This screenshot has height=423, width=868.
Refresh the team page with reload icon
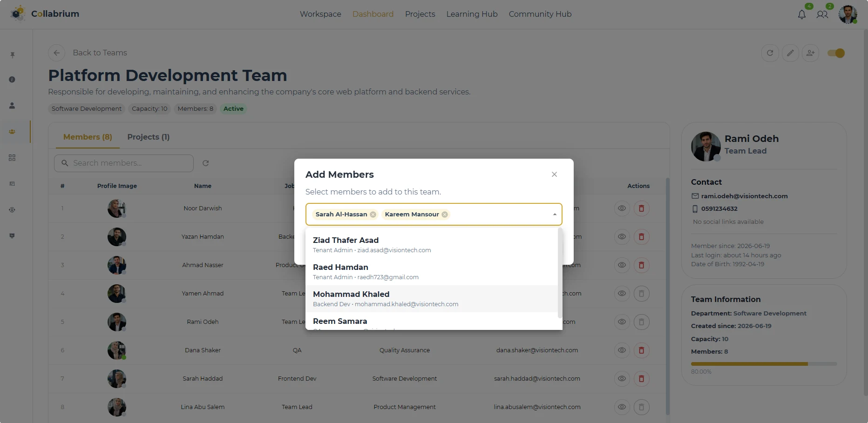[x=770, y=53]
